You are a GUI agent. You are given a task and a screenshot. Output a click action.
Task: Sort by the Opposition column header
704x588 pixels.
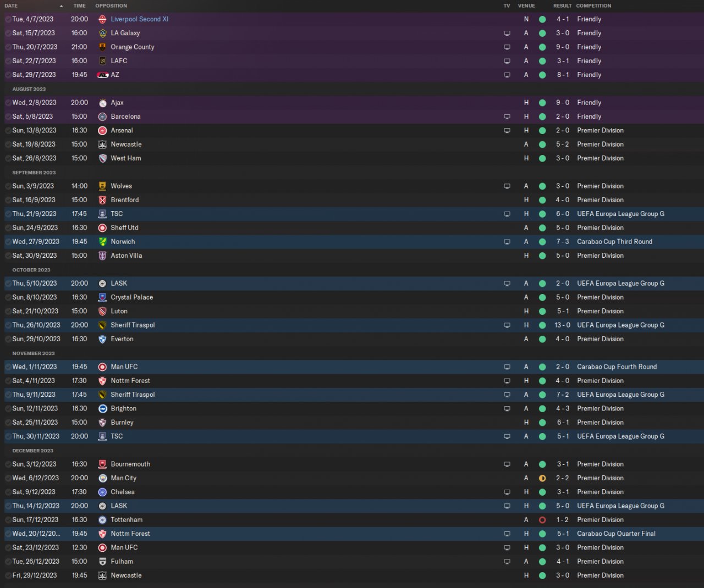coord(111,6)
